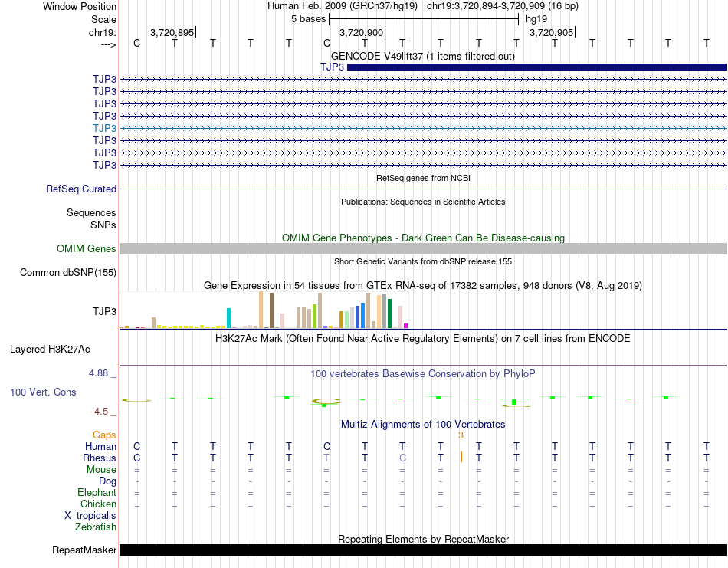Select the Dog alignment row label
Screen dimensions: 728x568
click(108, 481)
